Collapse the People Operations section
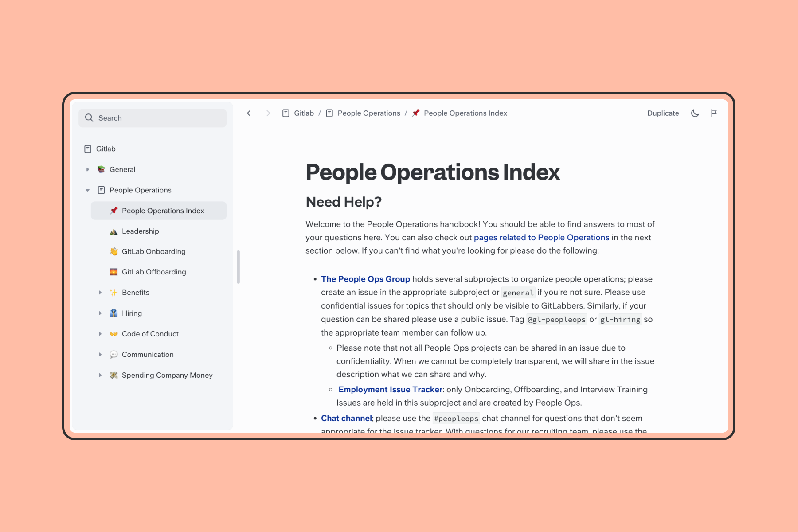Image resolution: width=798 pixels, height=532 pixels. pyautogui.click(x=88, y=190)
